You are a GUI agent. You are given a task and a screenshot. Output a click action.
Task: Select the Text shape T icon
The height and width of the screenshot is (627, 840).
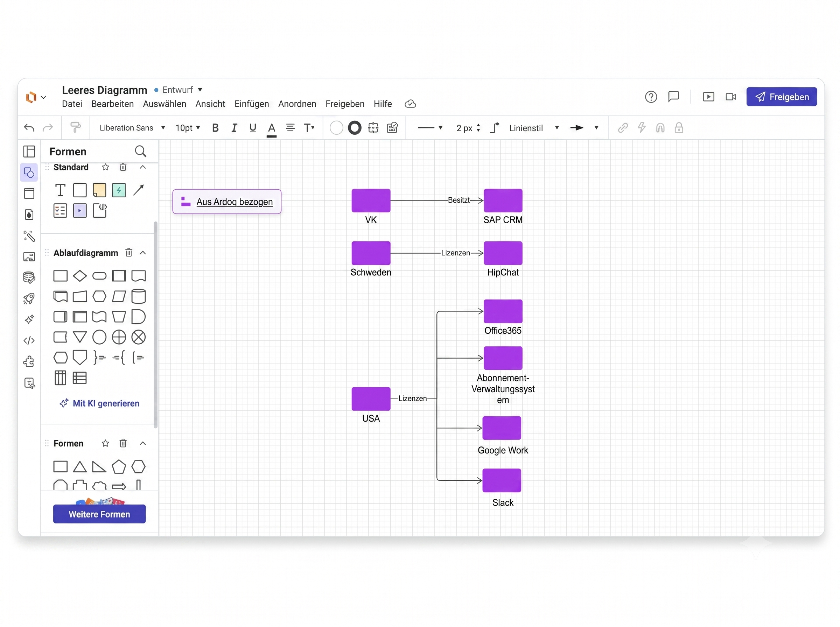(60, 190)
